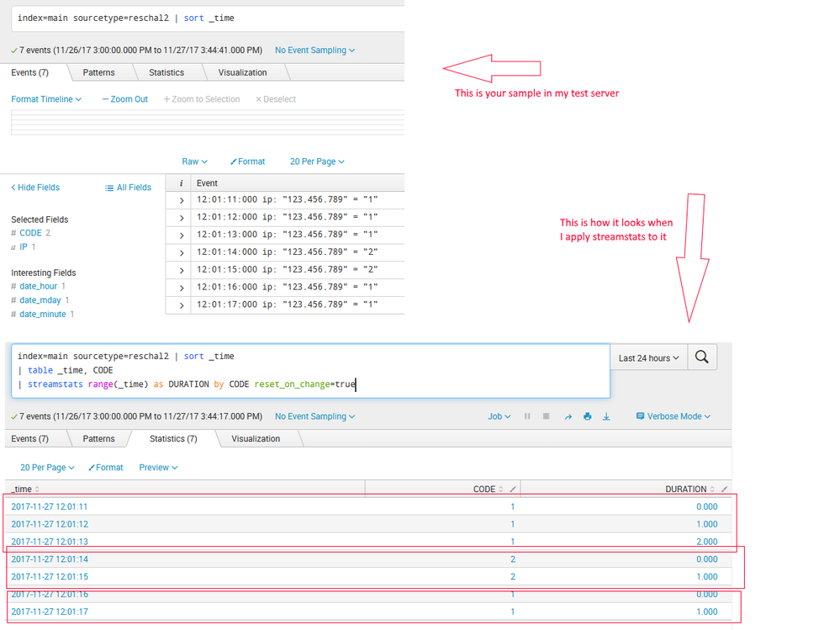The width and height of the screenshot is (840, 630).
Task: Edit the DURATION column with pencil icon
Action: [x=725, y=489]
